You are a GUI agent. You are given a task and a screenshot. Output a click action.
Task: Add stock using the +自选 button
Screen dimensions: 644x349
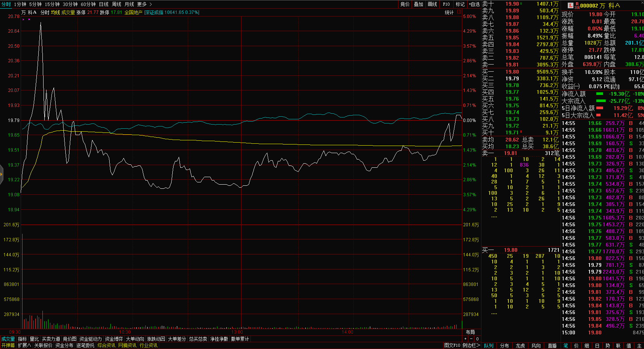(474, 4)
